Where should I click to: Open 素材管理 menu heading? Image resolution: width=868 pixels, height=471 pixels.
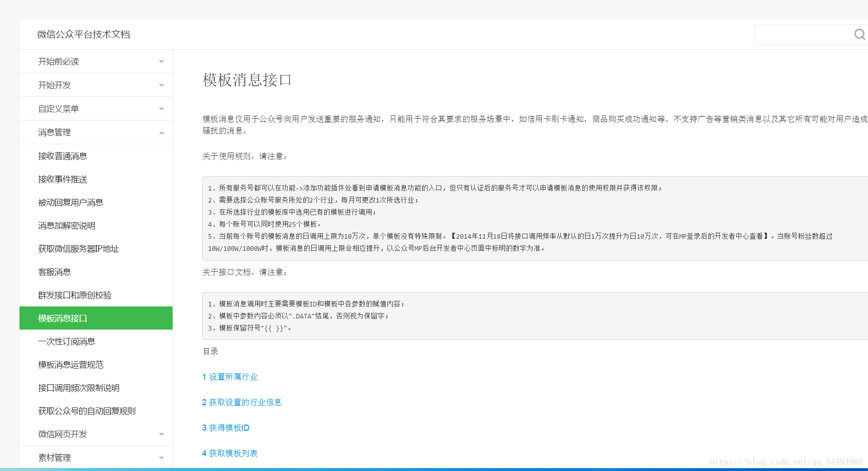(x=54, y=458)
